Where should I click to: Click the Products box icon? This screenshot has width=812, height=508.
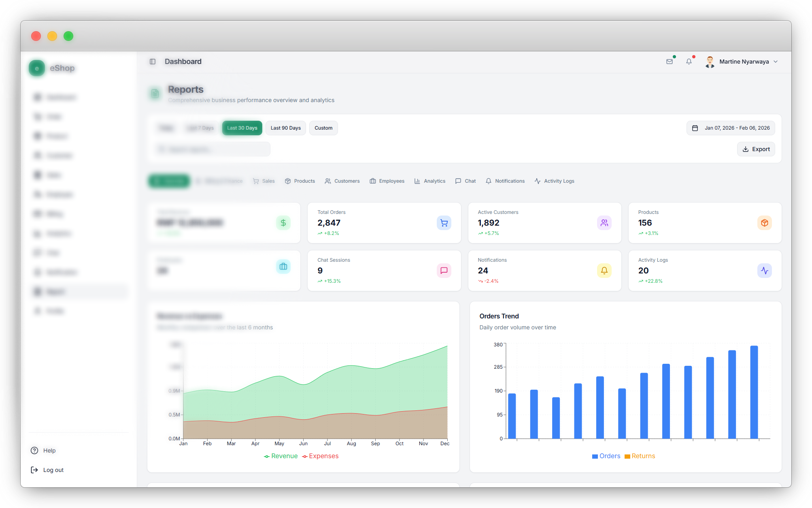[764, 223]
